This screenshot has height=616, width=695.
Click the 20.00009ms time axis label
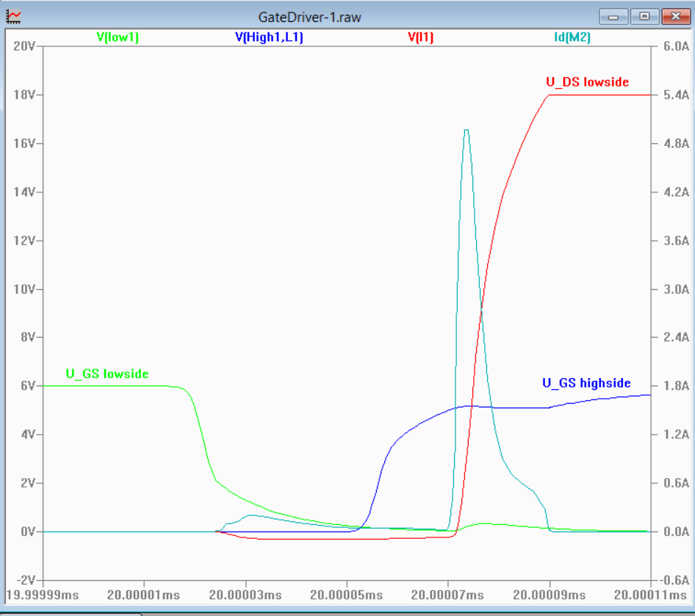tap(550, 595)
